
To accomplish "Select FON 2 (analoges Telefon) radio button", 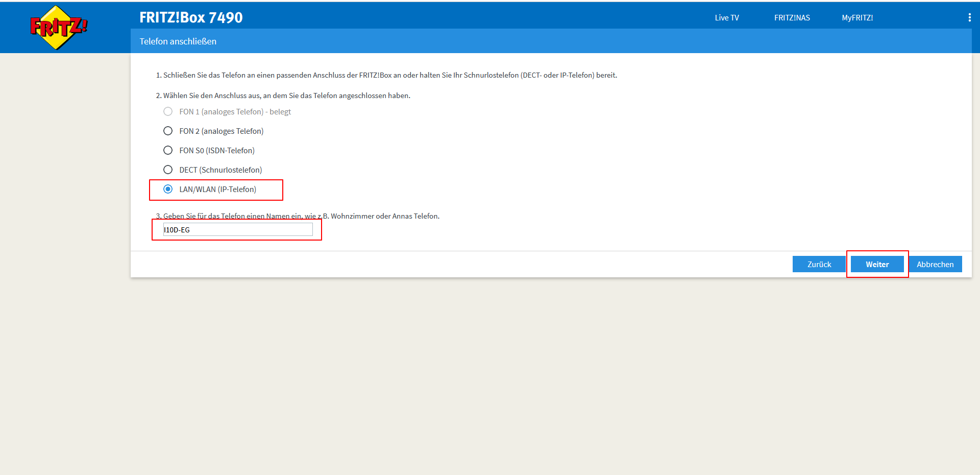I will point(168,131).
